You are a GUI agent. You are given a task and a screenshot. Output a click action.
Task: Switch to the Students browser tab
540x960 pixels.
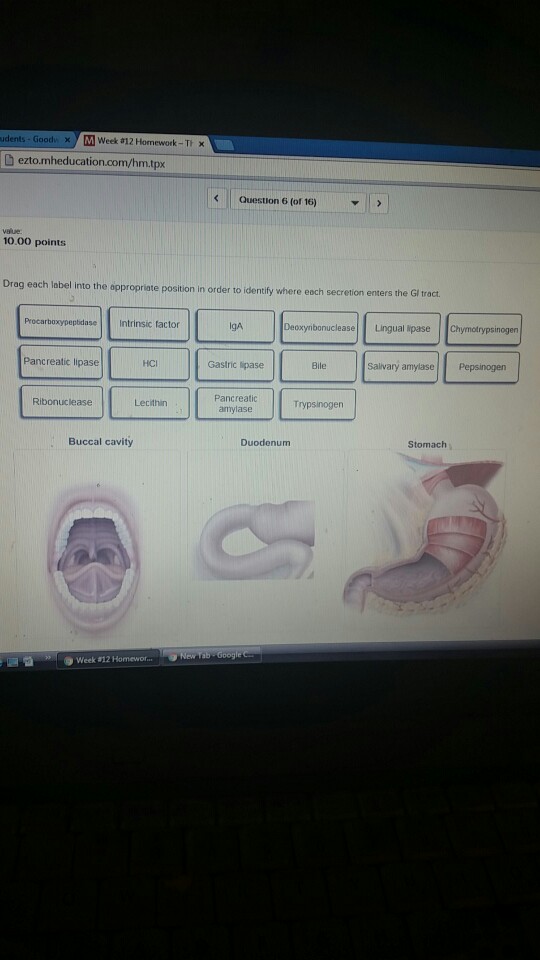[37, 139]
